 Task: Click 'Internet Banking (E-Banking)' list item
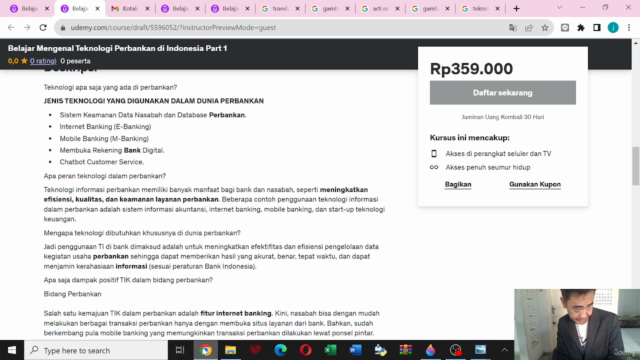(x=105, y=127)
